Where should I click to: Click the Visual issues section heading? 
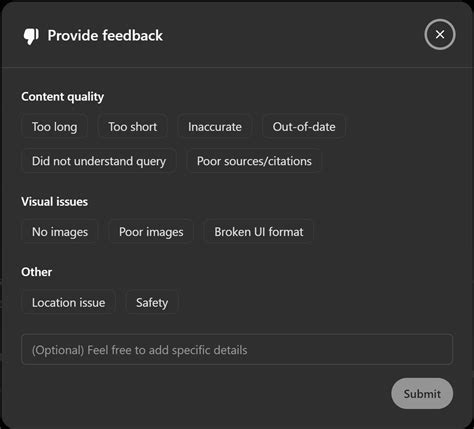tap(55, 202)
